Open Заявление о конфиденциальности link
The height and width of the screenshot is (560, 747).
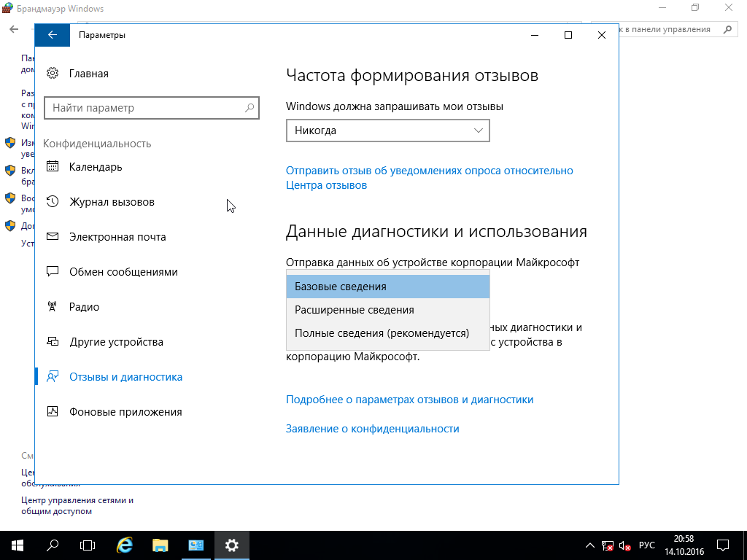click(x=372, y=429)
